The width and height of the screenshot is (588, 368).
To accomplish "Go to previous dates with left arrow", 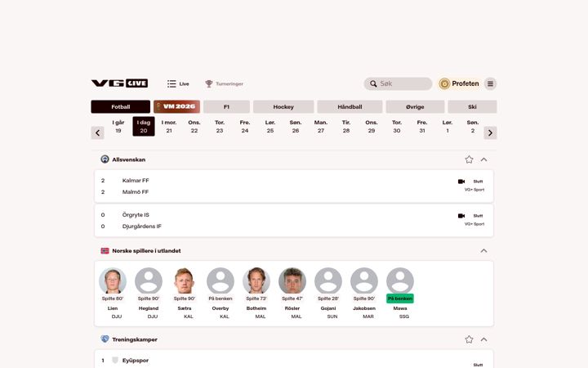I will [x=97, y=132].
